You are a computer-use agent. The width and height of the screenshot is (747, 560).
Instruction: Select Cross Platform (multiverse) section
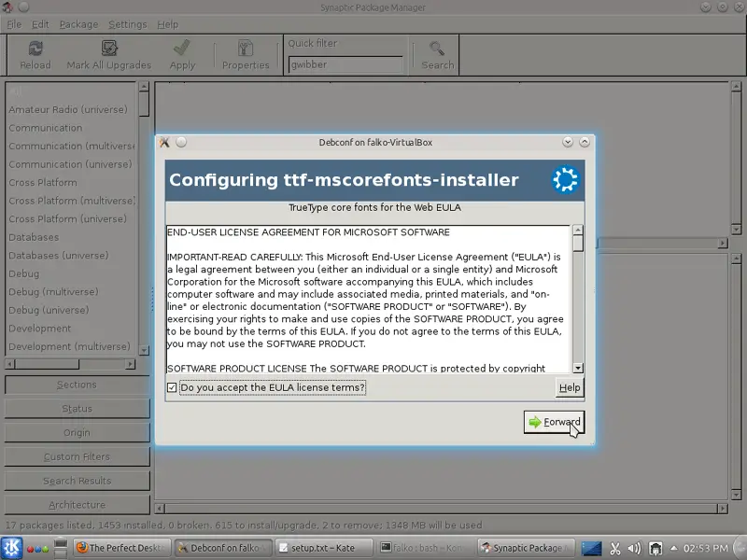coord(72,201)
